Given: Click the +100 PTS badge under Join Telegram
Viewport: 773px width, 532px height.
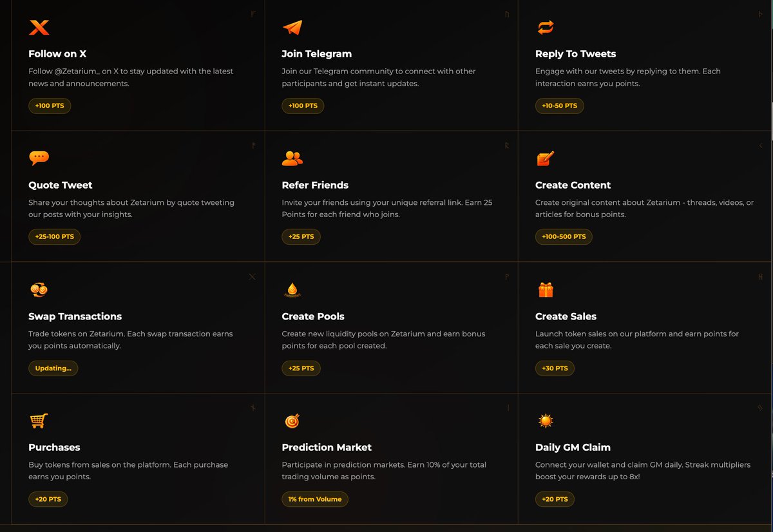Looking at the screenshot, I should point(303,106).
